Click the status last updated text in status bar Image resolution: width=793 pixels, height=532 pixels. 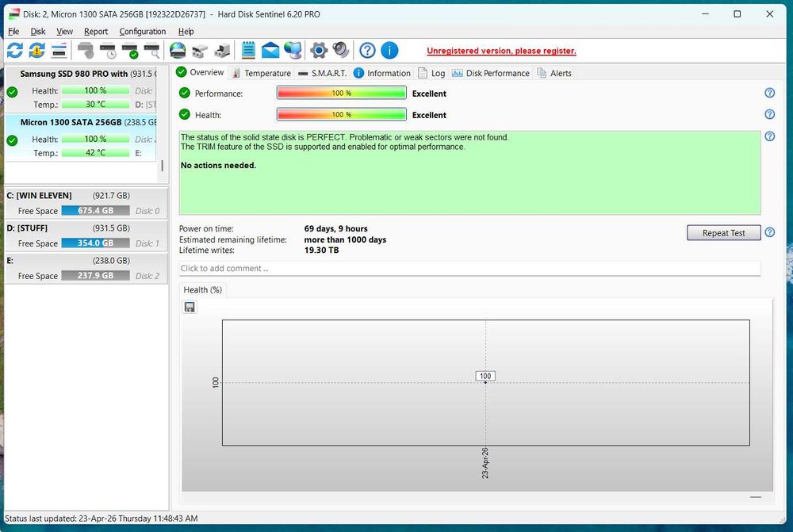point(102,519)
